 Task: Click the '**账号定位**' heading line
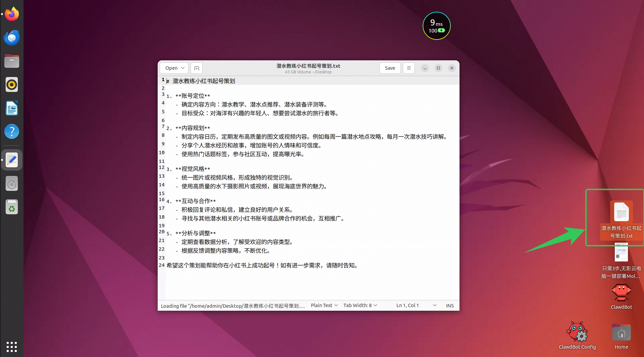tap(188, 96)
